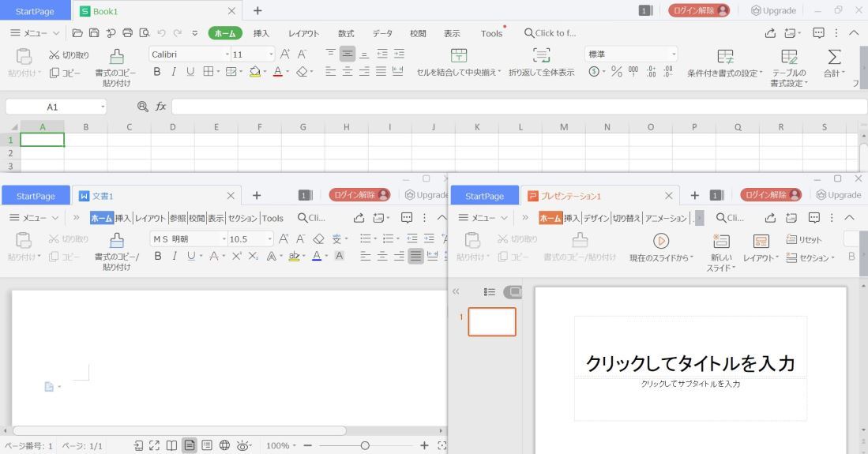Viewport: 868px width, 454px height.
Task: Click the new slide (新しいスライド) icon
Action: 720,241
